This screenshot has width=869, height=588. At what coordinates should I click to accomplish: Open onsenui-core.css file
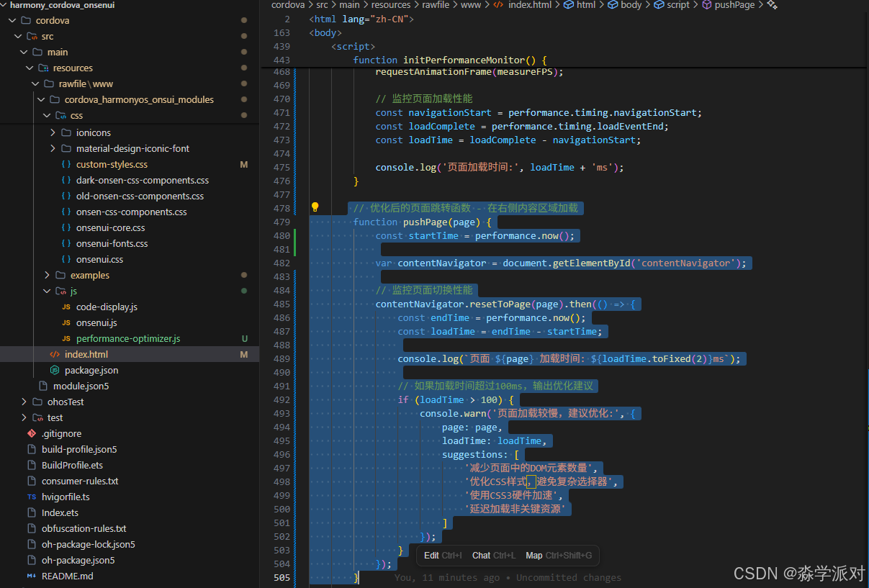(111, 228)
